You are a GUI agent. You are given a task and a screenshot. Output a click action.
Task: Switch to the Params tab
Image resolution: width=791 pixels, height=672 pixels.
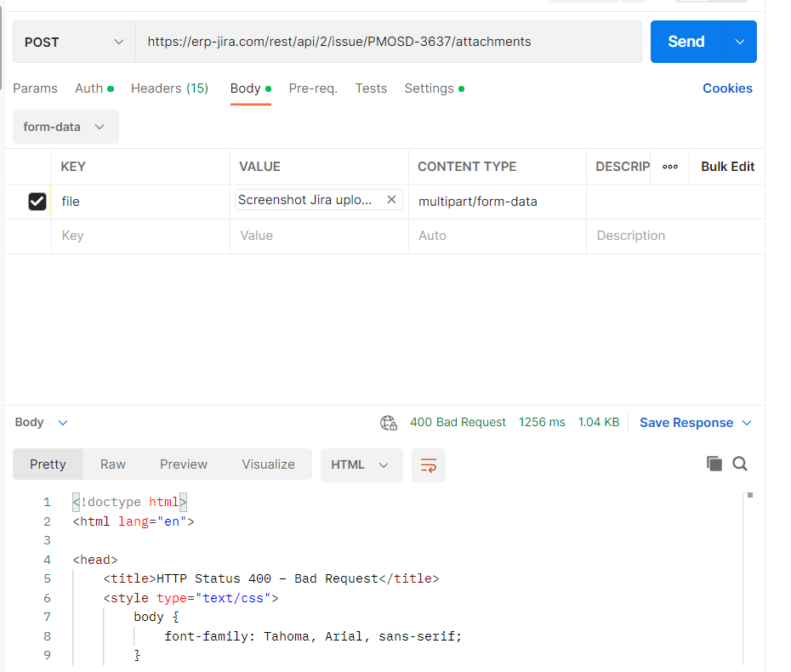pos(36,88)
